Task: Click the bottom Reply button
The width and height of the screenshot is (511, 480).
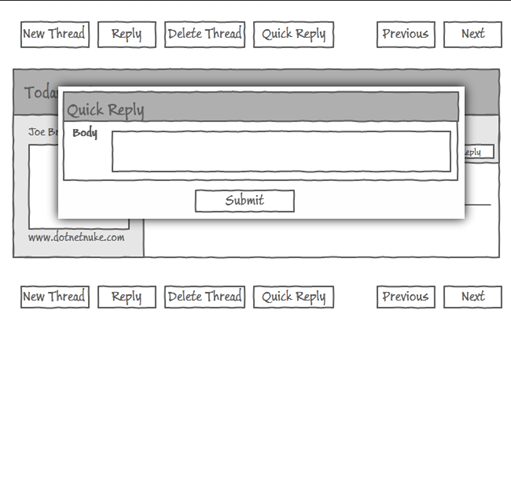Action: coord(127,297)
